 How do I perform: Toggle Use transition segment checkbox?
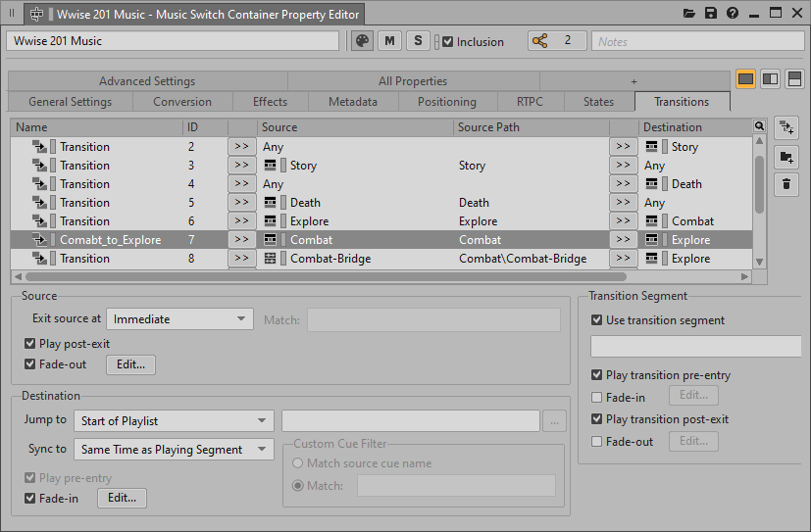[597, 320]
